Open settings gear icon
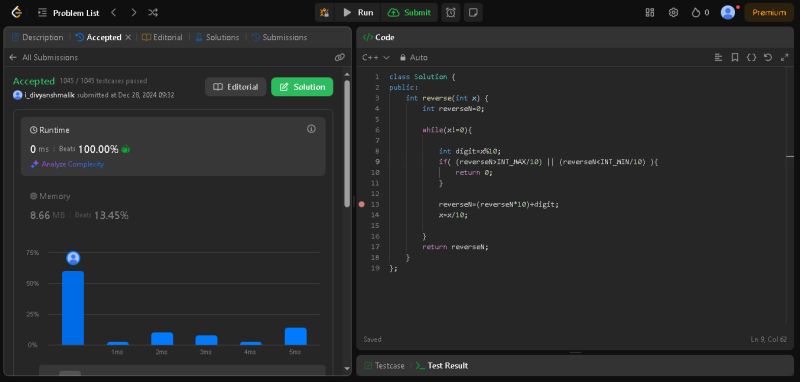 [673, 13]
